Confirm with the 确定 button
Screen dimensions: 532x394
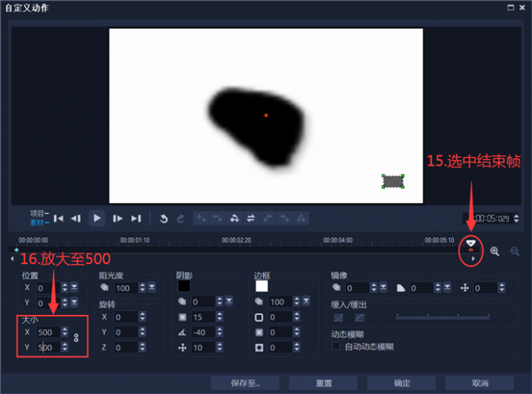click(401, 383)
